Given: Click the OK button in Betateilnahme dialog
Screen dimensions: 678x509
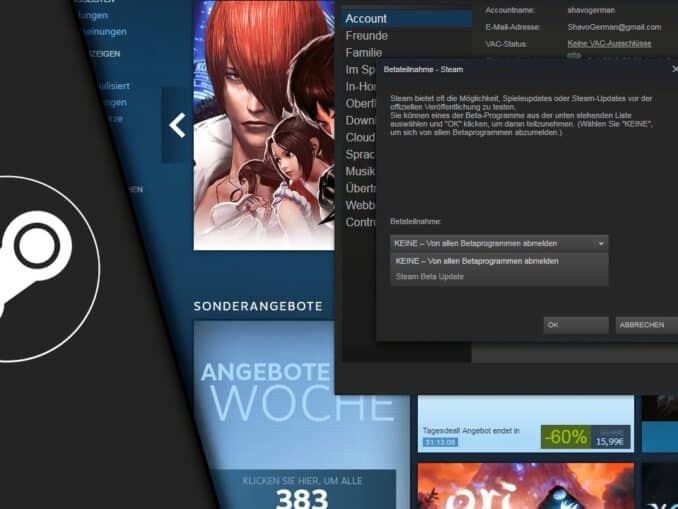Looking at the screenshot, I should (576, 325).
